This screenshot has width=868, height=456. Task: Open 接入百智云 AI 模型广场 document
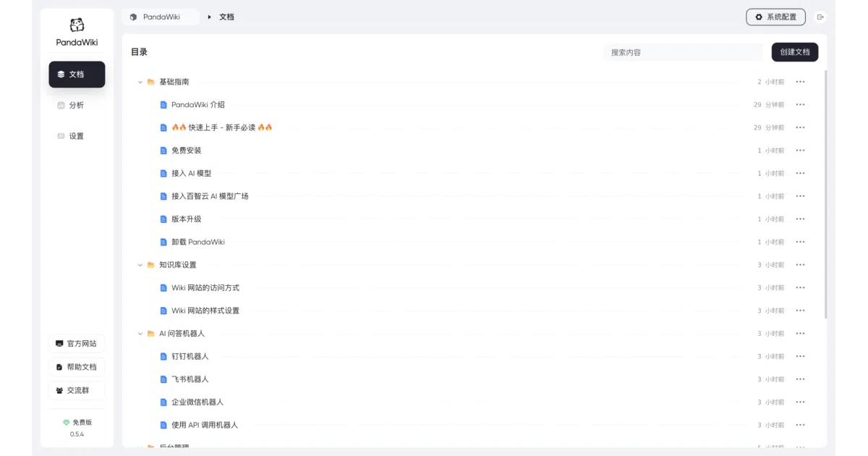(x=210, y=196)
